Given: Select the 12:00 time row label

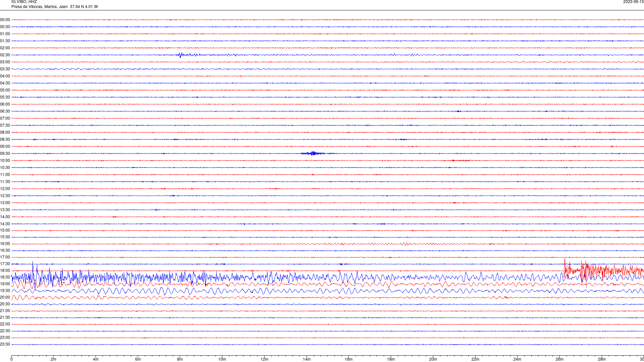Looking at the screenshot, I should (5, 189).
